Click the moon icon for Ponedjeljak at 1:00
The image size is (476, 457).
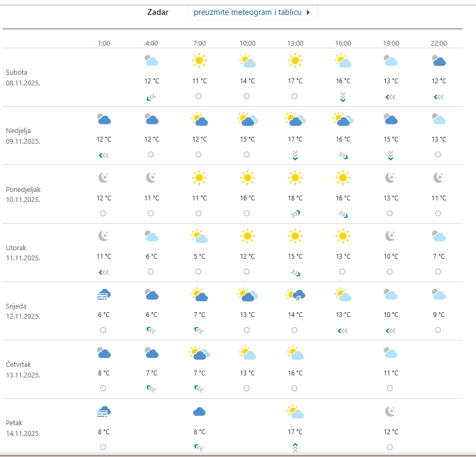coord(104,178)
